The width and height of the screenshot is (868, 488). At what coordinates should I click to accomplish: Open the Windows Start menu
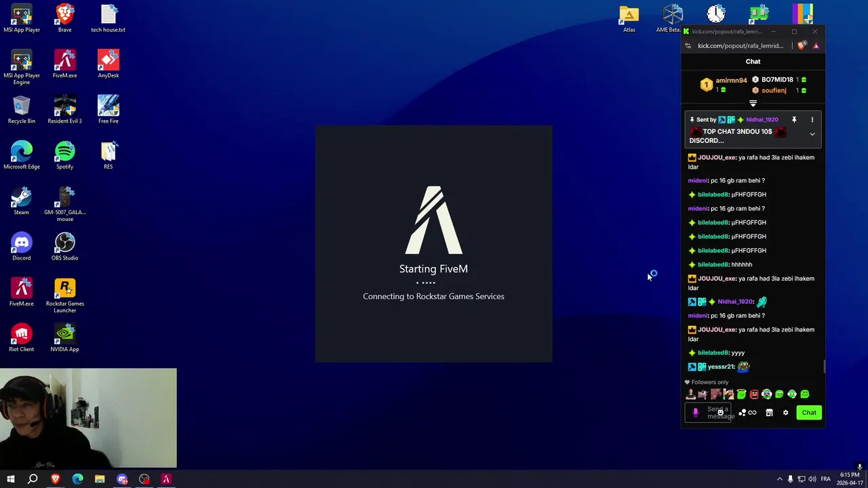pos(11,479)
